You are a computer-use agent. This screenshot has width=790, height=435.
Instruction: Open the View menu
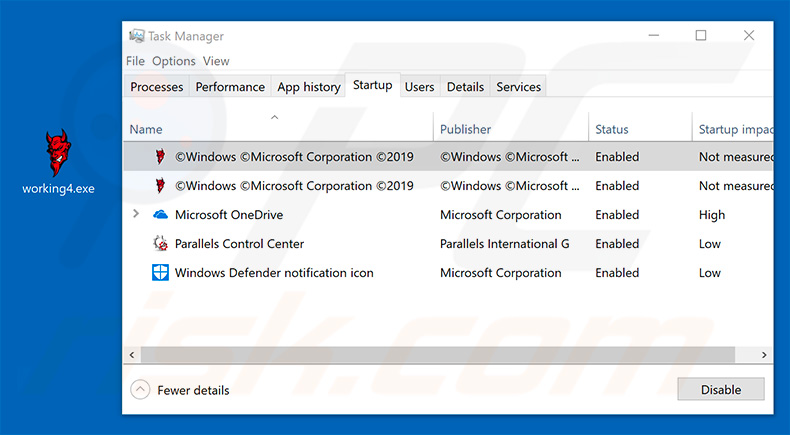pos(216,61)
